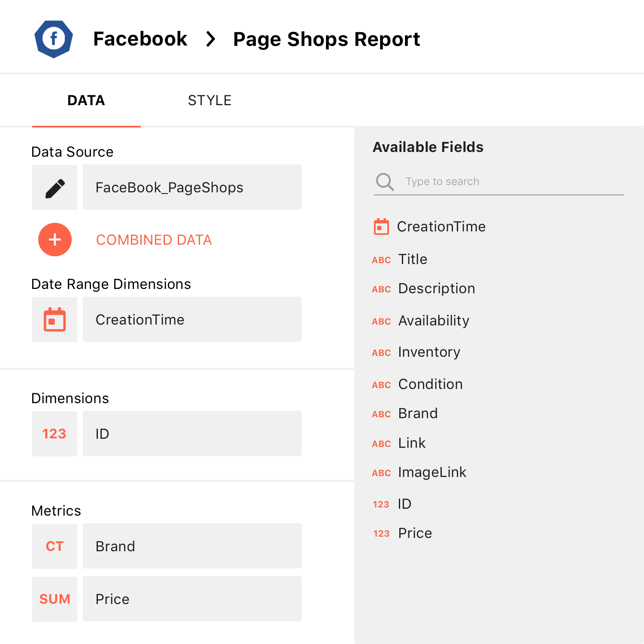This screenshot has width=644, height=644.
Task: Click the ABC icon beside Condition field
Action: click(x=381, y=385)
